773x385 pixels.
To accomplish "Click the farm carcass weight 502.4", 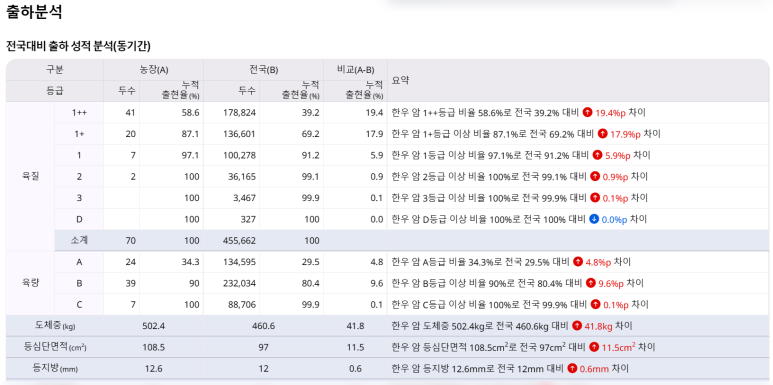I will (x=153, y=326).
